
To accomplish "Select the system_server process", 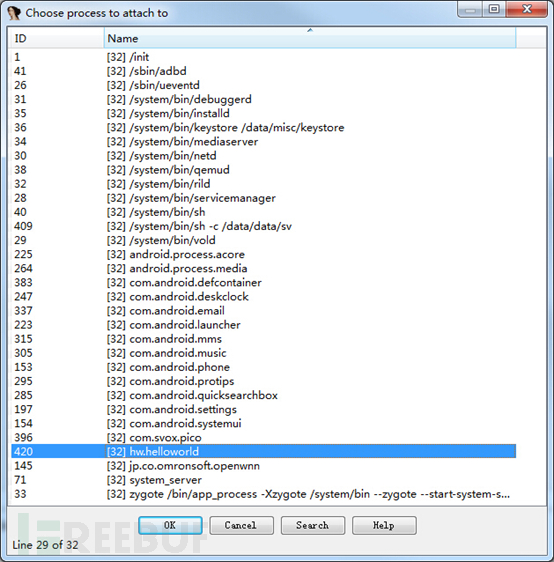I will coord(263,480).
